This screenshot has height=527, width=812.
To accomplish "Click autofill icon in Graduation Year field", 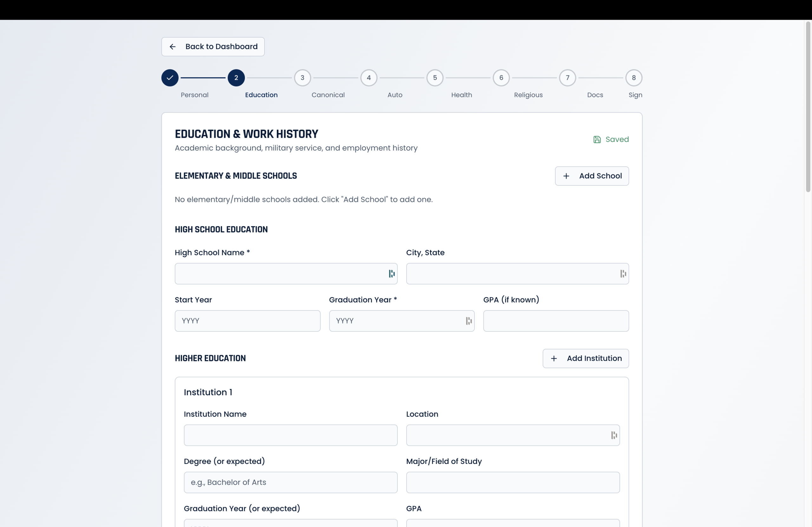I will (x=469, y=321).
